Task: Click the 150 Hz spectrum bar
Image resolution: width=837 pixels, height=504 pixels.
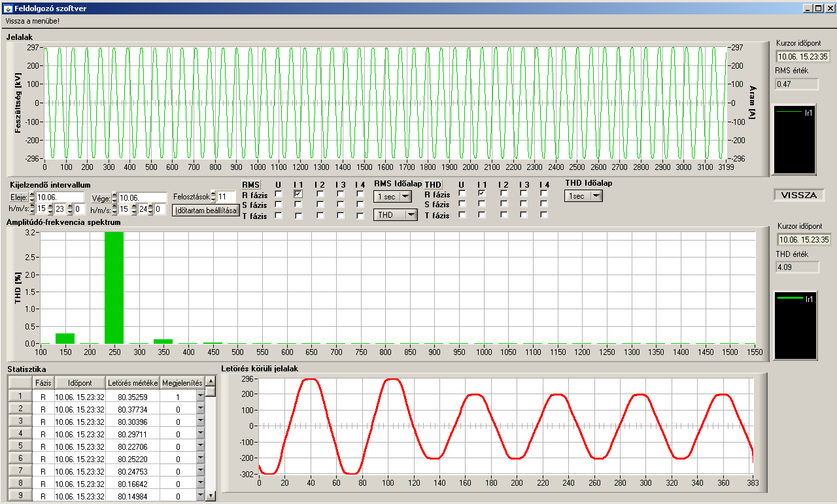Action: [x=65, y=338]
